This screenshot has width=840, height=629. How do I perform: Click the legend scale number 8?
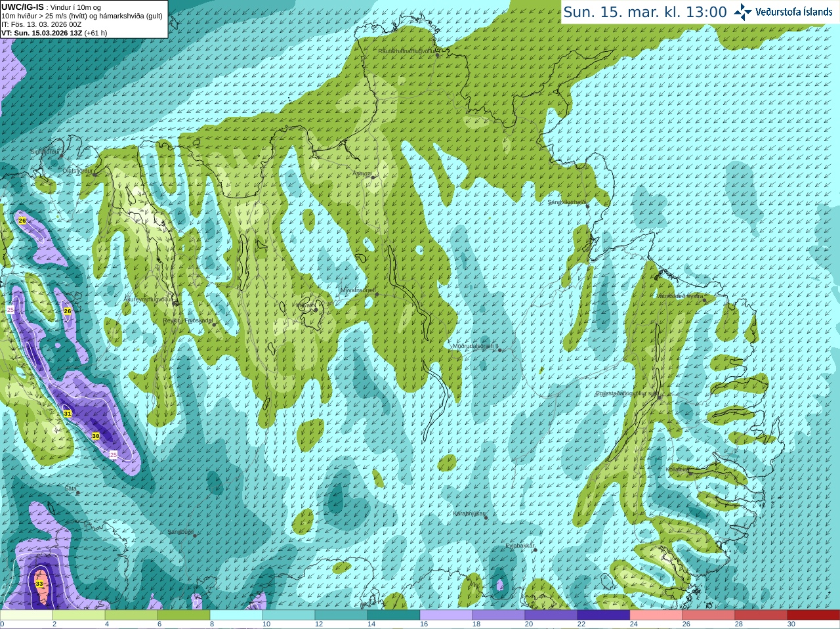pos(212,624)
